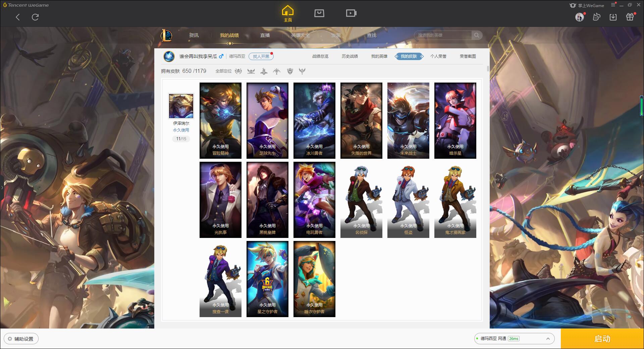This screenshot has width=644, height=349.
Task: Go back with the left arrow icon
Action: pos(18,17)
